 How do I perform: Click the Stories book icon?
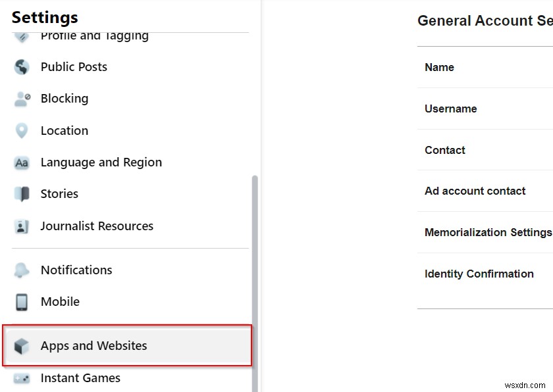click(22, 194)
